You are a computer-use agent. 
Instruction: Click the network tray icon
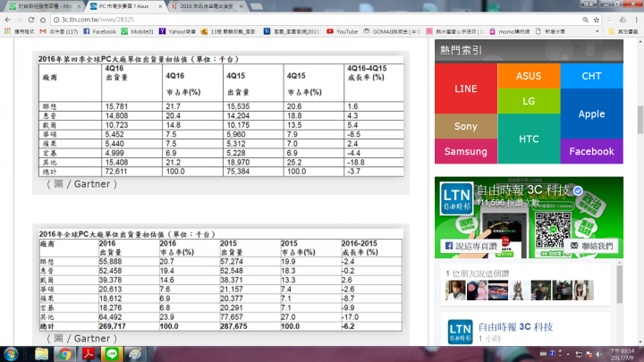[x=579, y=354]
